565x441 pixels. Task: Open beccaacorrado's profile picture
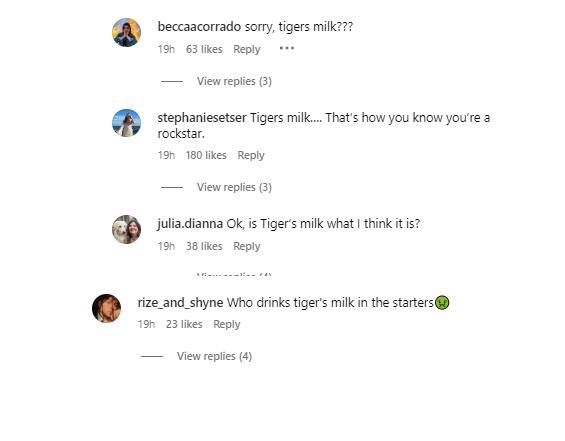click(126, 32)
